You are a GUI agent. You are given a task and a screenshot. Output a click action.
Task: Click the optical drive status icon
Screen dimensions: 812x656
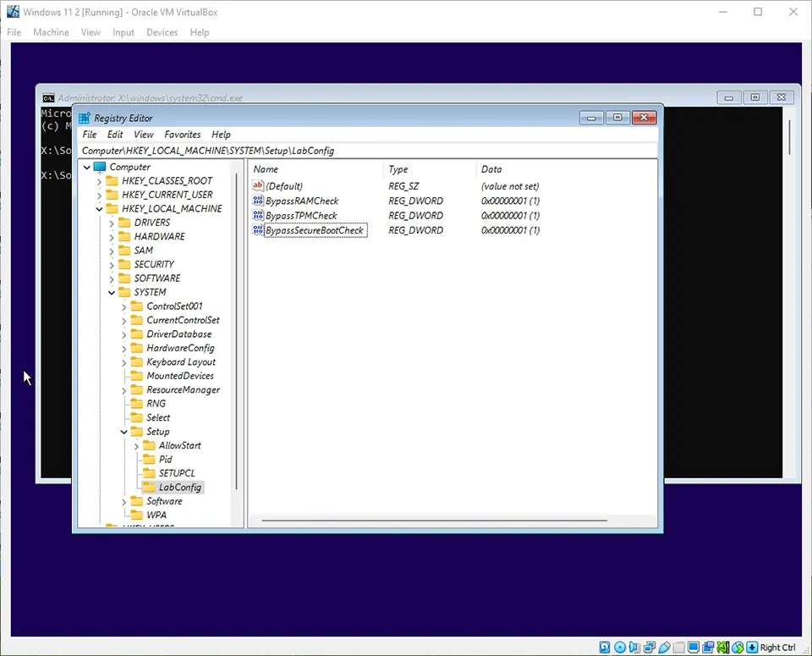pyautogui.click(x=619, y=648)
